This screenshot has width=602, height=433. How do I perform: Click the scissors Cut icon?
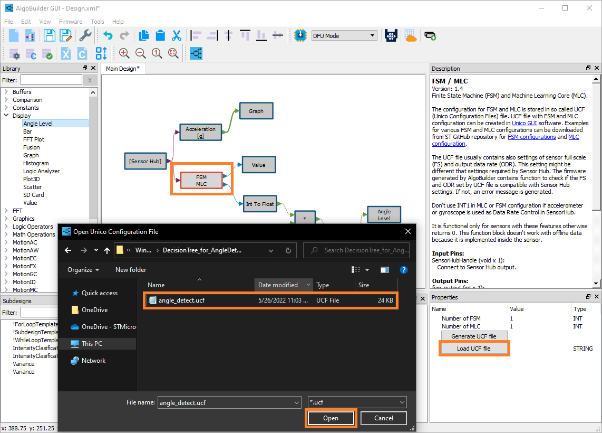point(176,35)
